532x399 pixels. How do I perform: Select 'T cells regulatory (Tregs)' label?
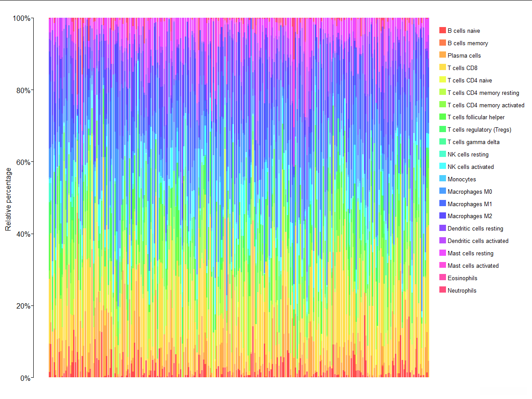(x=480, y=129)
